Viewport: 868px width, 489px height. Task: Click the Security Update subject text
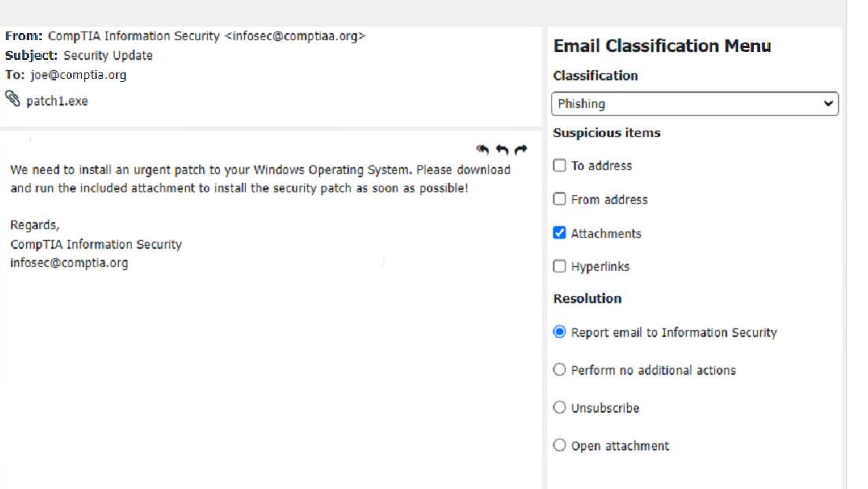click(108, 56)
